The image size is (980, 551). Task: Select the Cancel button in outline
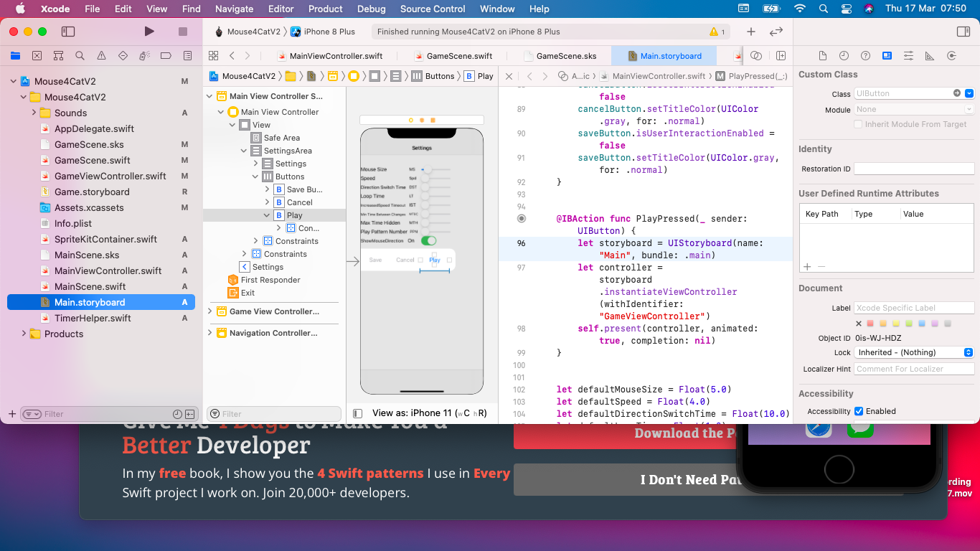[299, 202]
